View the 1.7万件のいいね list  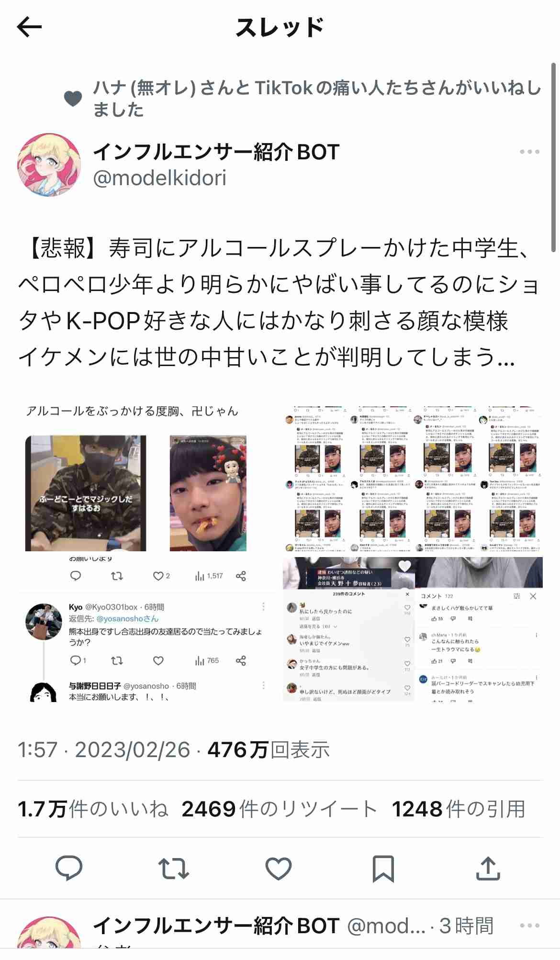(x=93, y=809)
